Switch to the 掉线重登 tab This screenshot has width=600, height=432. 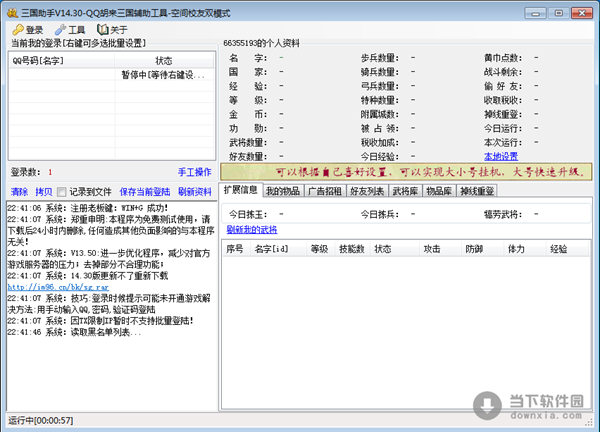pyautogui.click(x=477, y=191)
